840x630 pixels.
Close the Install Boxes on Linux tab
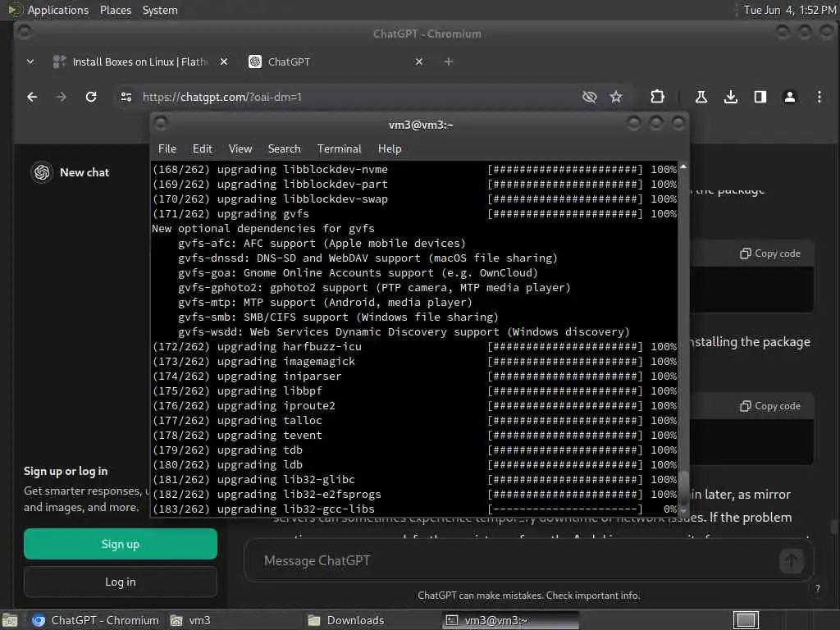224,62
